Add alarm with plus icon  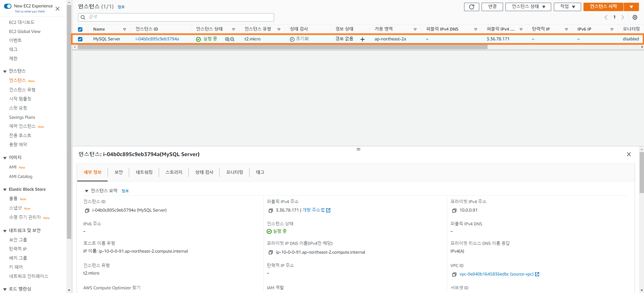pos(363,39)
